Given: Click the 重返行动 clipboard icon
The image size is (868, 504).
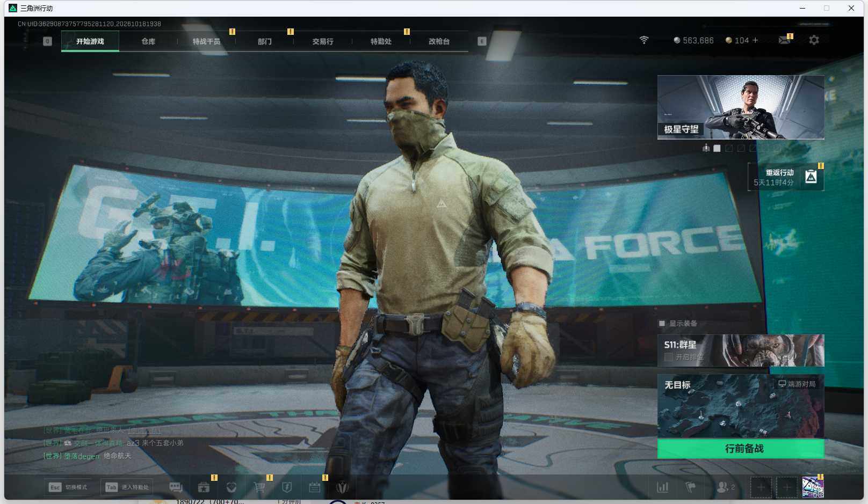Looking at the screenshot, I should 811,177.
